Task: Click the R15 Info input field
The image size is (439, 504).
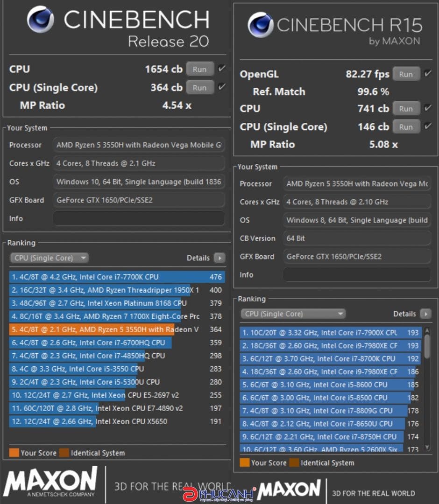Action: [x=357, y=275]
